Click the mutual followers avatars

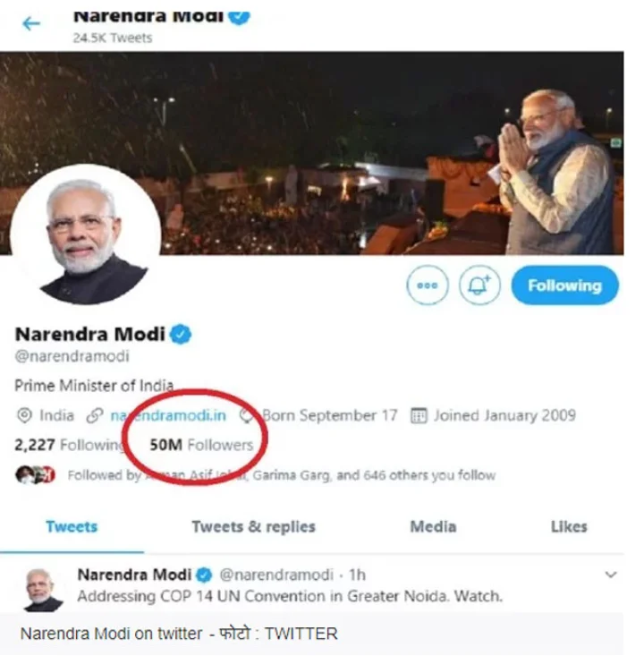(36, 475)
